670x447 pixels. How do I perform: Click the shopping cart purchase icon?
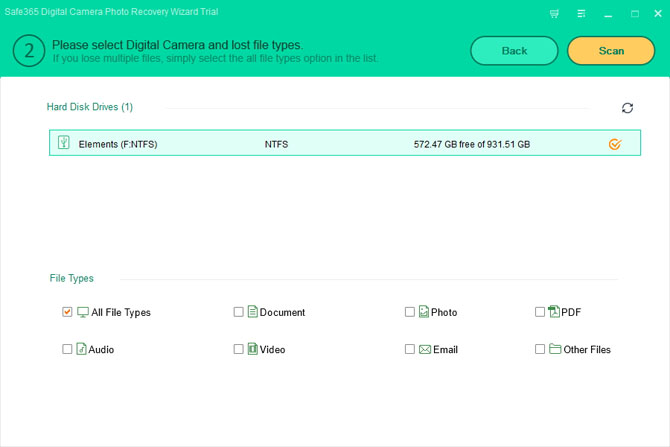554,14
